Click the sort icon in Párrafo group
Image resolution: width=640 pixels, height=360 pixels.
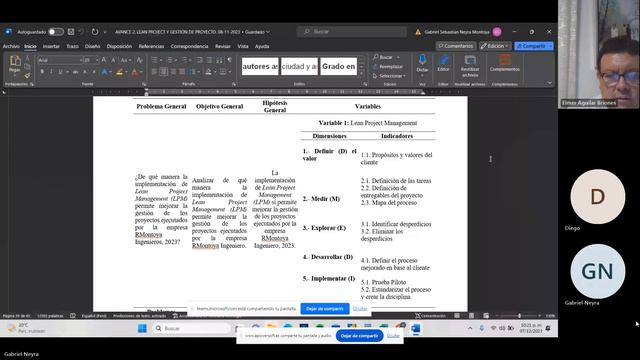pos(219,60)
